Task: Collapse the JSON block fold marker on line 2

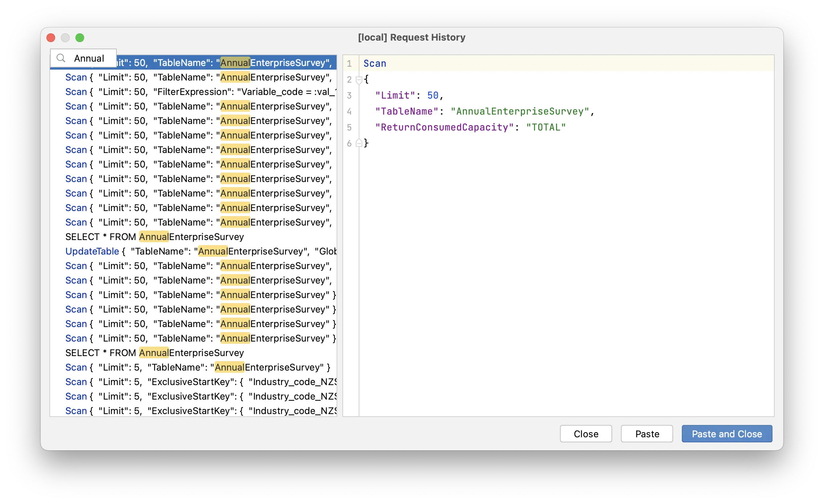Action: click(x=359, y=80)
